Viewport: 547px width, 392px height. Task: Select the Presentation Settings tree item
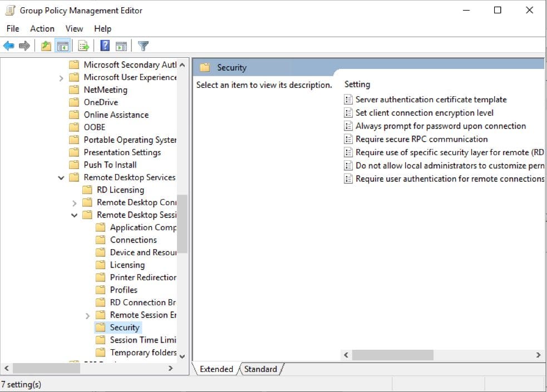[x=122, y=152]
